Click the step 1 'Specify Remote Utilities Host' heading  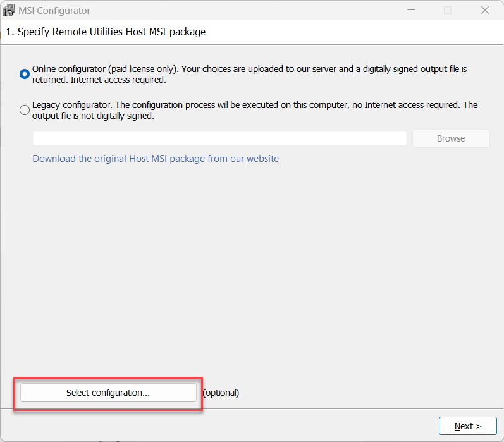(108, 32)
